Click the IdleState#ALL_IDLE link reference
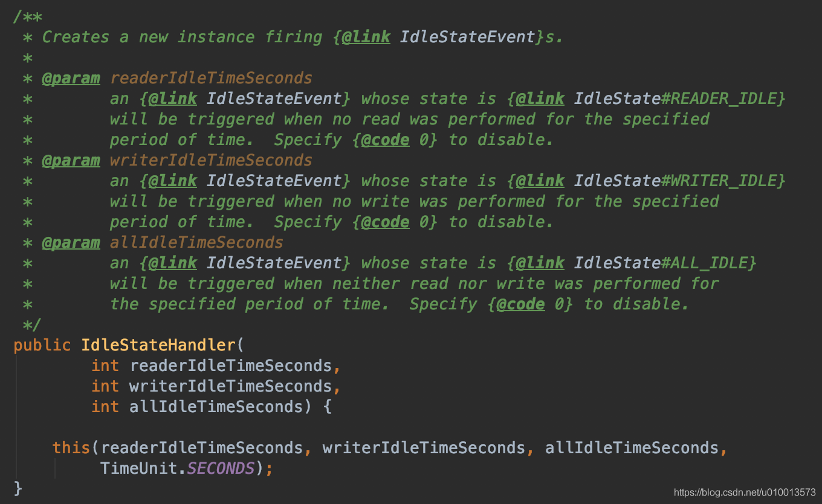The image size is (822, 504). pyautogui.click(x=665, y=263)
